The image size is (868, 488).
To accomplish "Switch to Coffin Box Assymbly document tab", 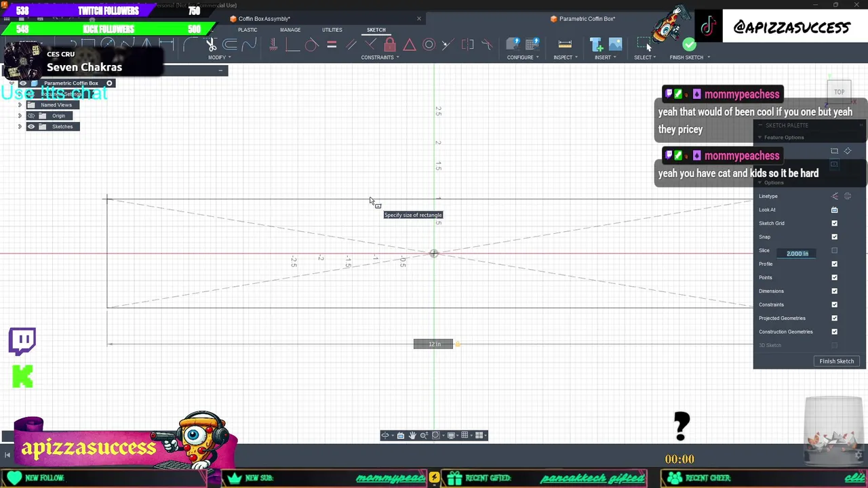I will point(264,19).
